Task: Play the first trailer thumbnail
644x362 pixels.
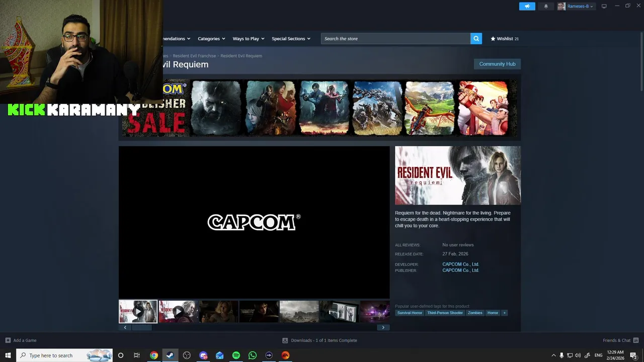Action: [138, 312]
